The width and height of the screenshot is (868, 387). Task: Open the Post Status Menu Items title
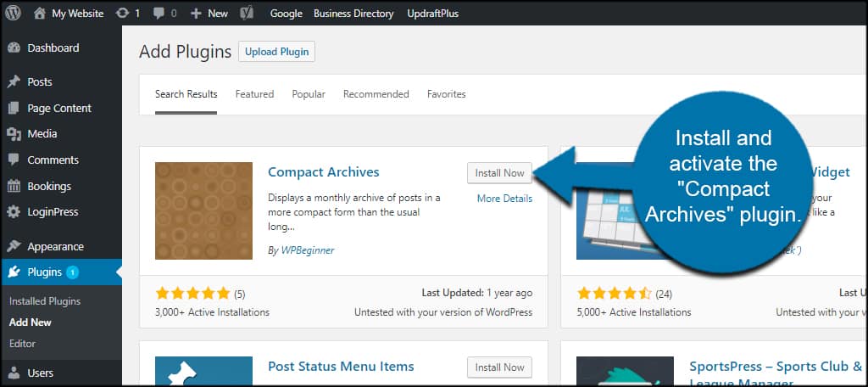click(x=341, y=367)
